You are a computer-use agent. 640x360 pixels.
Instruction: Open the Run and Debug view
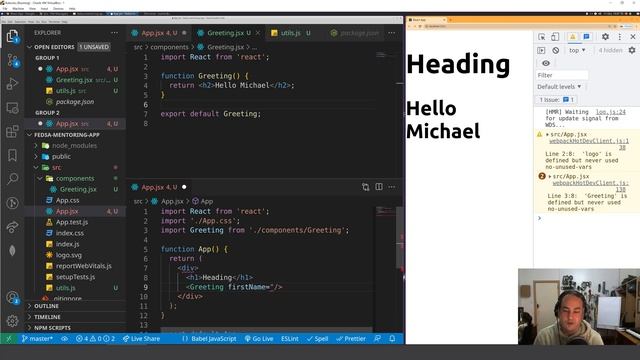pos(12,84)
